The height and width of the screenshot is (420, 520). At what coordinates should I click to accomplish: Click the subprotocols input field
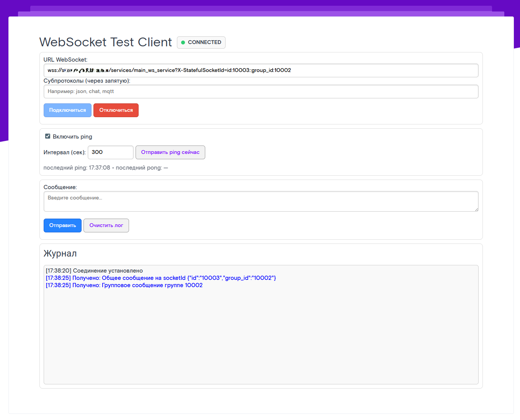point(260,92)
